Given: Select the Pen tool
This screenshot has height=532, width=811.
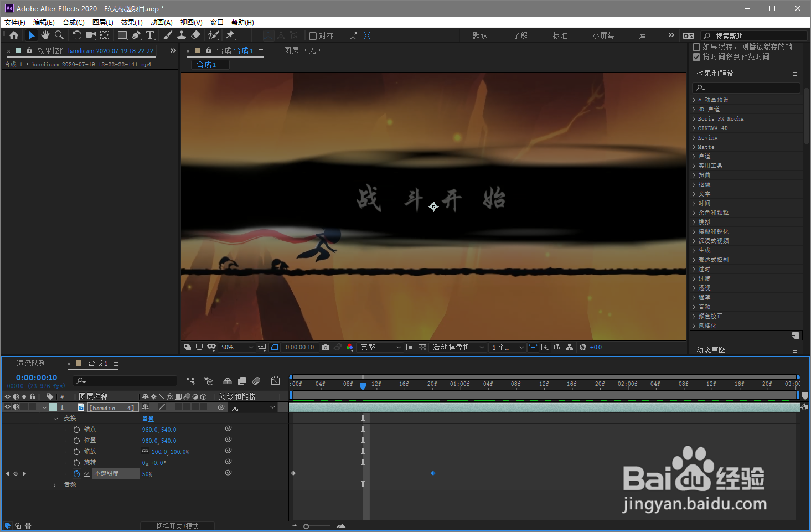Looking at the screenshot, I should coord(136,35).
